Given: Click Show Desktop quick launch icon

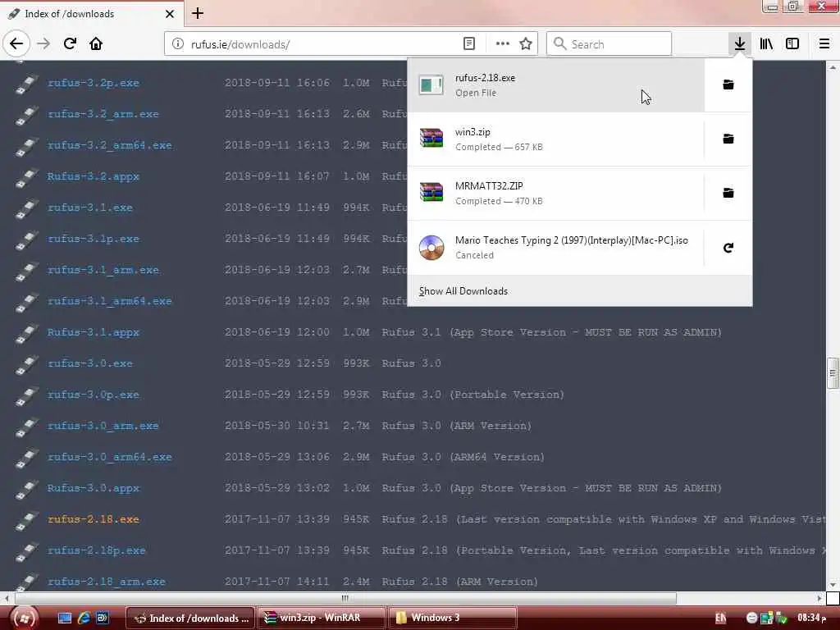Looking at the screenshot, I should [64, 619].
